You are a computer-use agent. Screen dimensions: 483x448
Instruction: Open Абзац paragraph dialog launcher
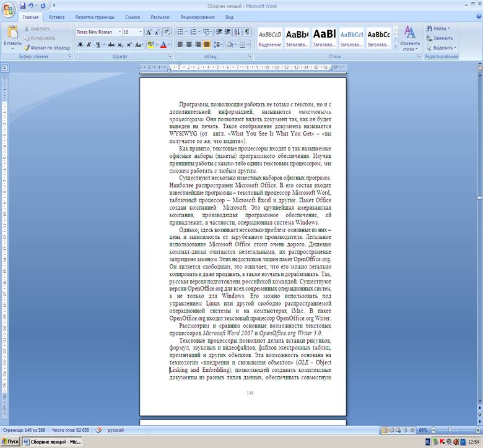click(250, 56)
